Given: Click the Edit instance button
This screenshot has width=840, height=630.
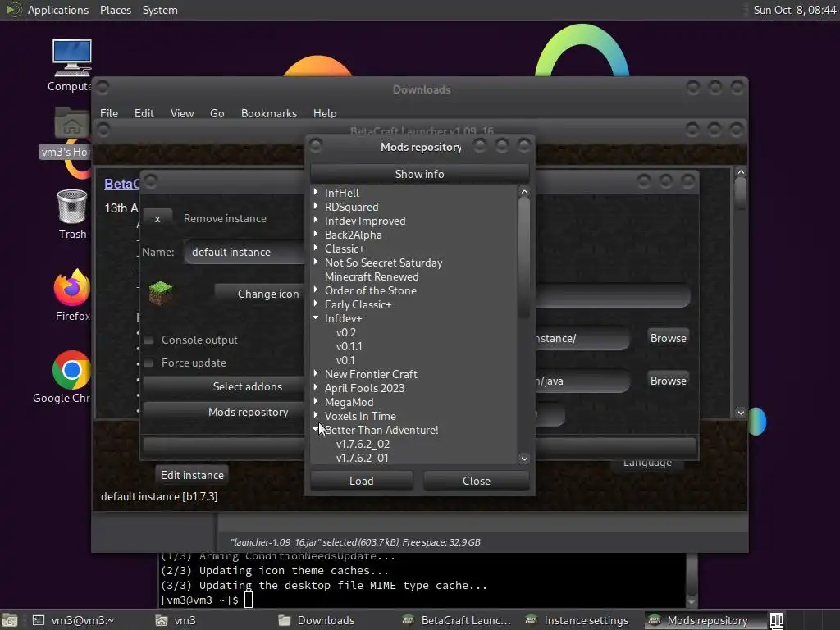Looking at the screenshot, I should tap(192, 475).
